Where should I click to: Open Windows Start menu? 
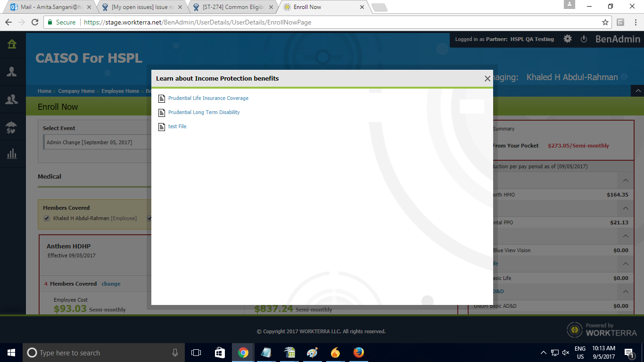pos(11,353)
